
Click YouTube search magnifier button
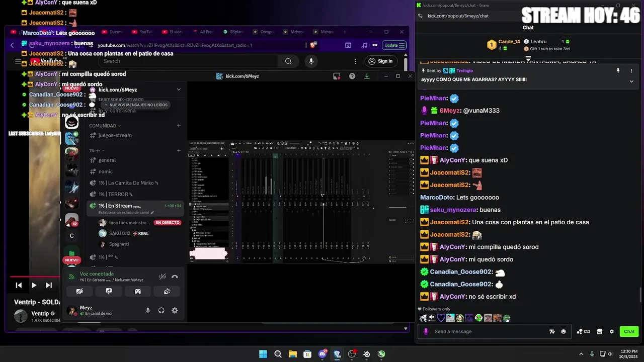click(x=288, y=61)
